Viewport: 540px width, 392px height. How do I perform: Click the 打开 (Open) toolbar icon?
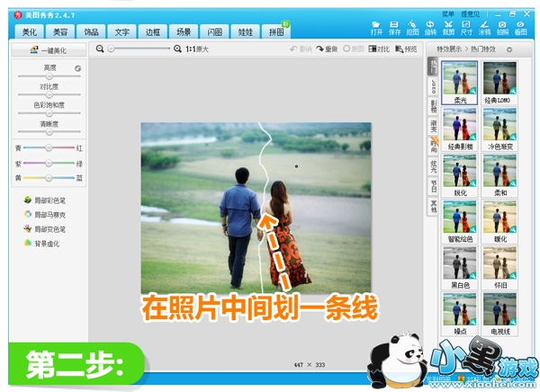coord(376,27)
